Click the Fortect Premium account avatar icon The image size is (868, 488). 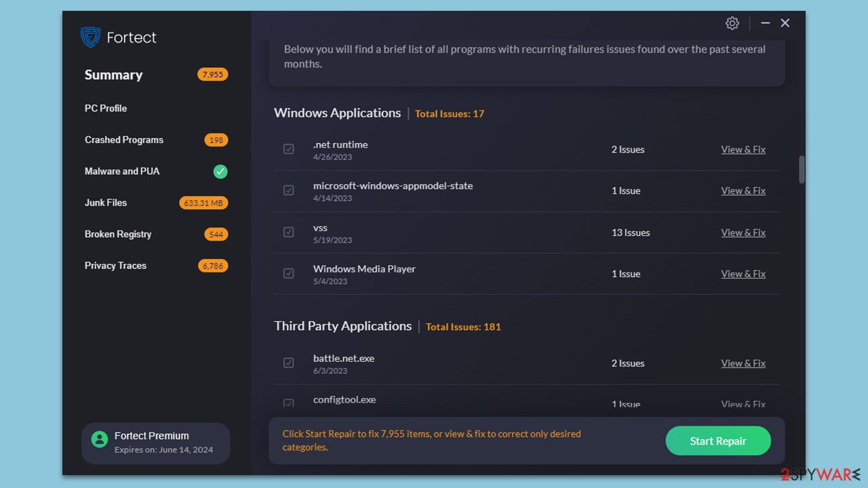coord(100,439)
